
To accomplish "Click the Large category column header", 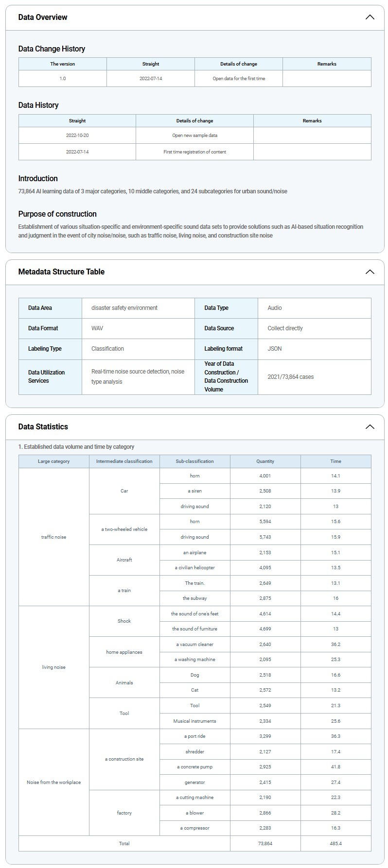I will 53,461.
